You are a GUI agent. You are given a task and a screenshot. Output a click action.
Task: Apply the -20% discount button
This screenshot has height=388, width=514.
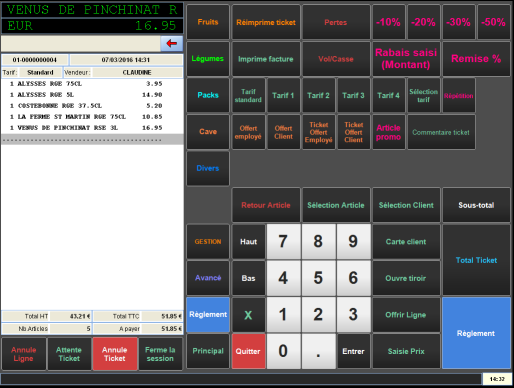[x=423, y=22]
